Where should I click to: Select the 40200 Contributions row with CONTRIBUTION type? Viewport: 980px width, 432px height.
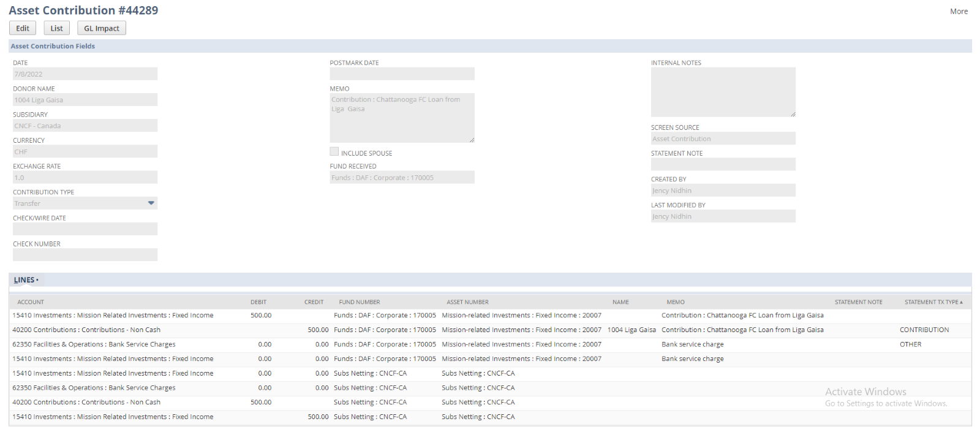[86, 330]
